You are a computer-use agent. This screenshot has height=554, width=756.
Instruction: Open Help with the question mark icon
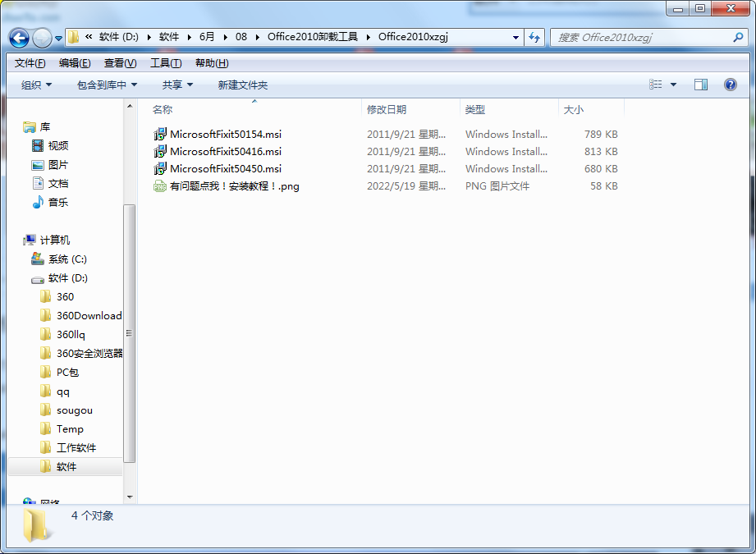[731, 85]
